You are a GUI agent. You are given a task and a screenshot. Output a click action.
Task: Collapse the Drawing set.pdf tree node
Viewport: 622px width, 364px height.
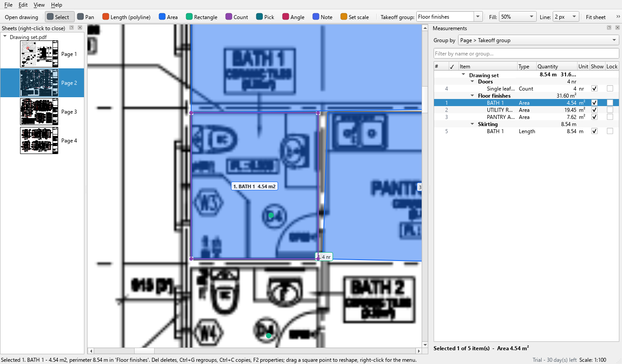click(x=5, y=37)
